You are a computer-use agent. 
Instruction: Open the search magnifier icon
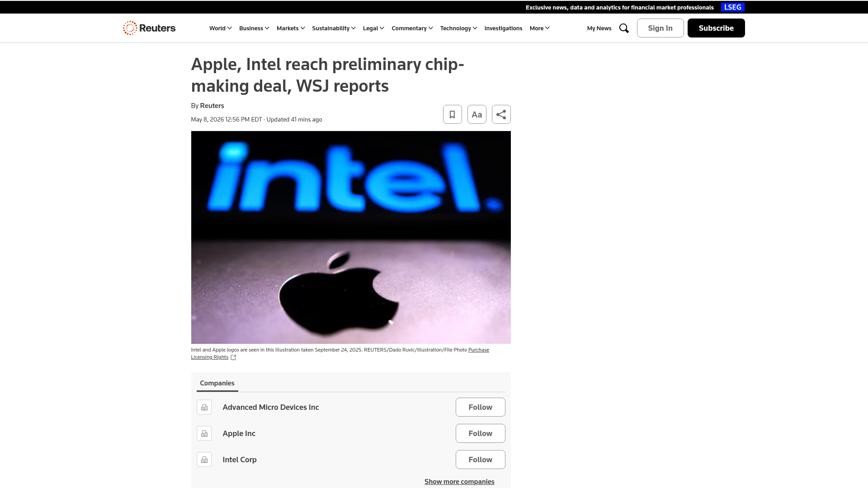coord(624,28)
